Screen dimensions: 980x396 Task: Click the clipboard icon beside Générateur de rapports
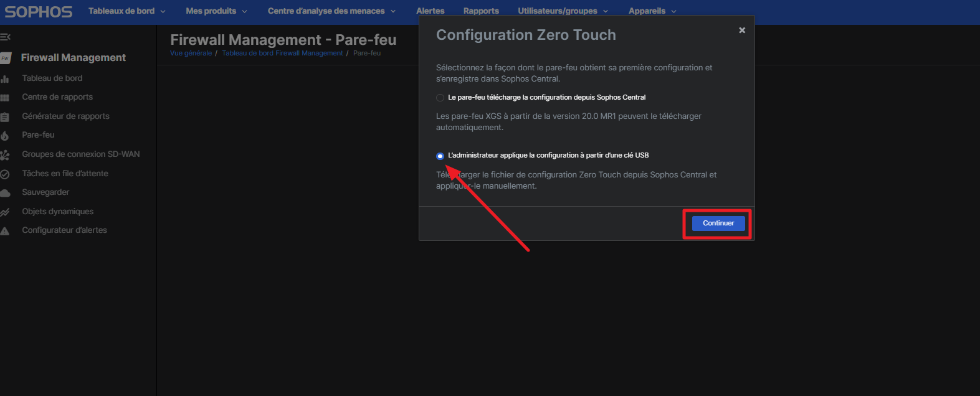tap(5, 117)
